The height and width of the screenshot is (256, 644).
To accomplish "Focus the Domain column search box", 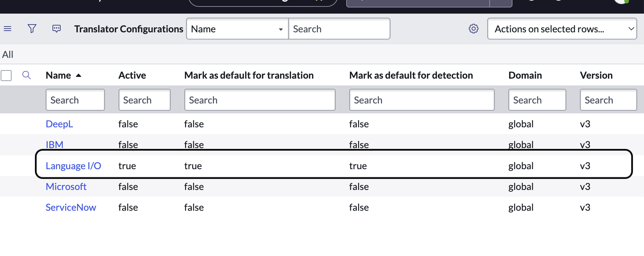I will [537, 100].
